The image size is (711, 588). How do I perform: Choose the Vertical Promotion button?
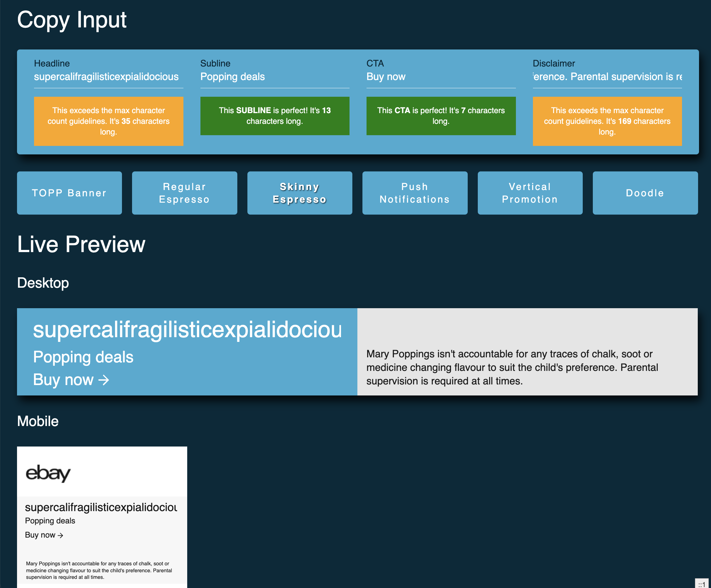tap(530, 193)
